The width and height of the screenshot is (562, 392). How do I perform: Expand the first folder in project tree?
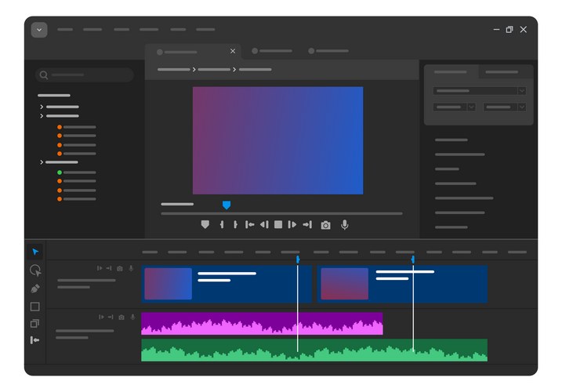(42, 107)
